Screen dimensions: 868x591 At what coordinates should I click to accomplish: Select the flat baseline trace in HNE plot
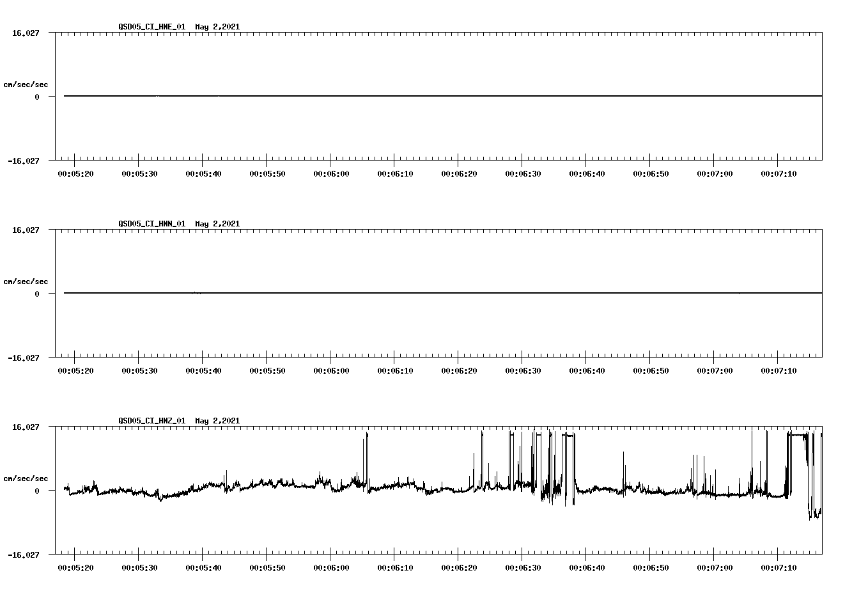(x=384, y=96)
